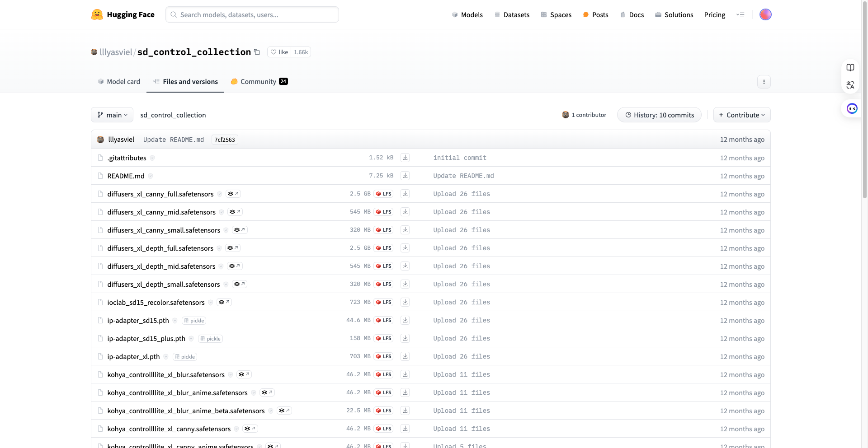
Task: Click sd_control_collection breadcrumb path
Action: (173, 115)
